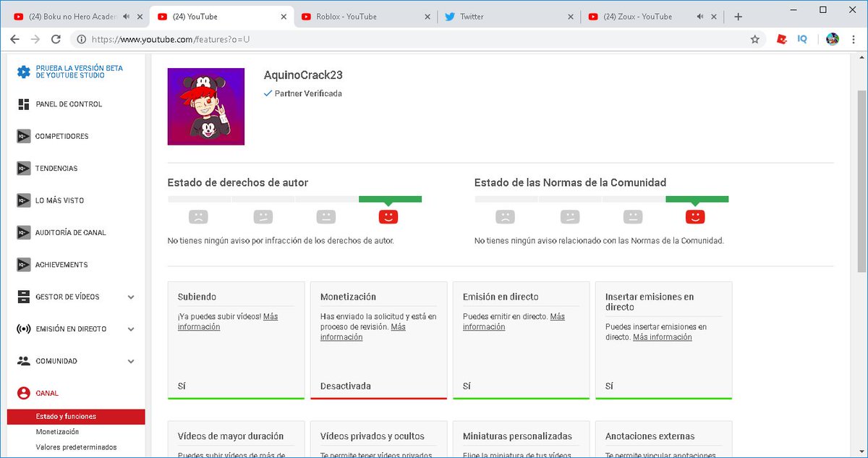The image size is (868, 458).
Task: Click the Panel de Control dashboard icon
Action: (24, 104)
